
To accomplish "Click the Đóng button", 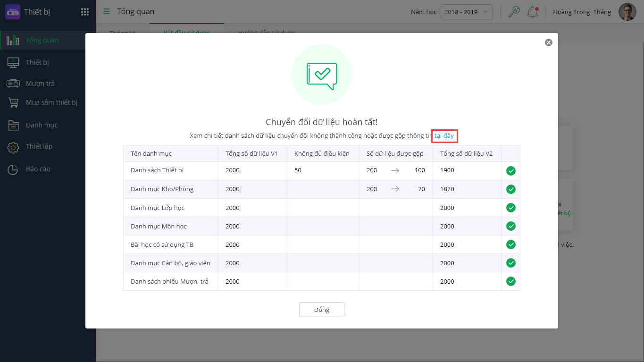I will coord(322,310).
